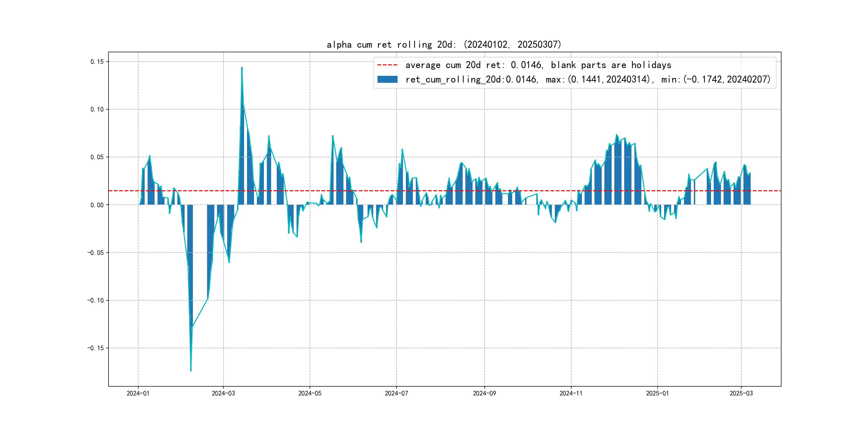868x434 pixels.
Task: Click the 2025-01 x-axis tick label
Action: click(657, 393)
